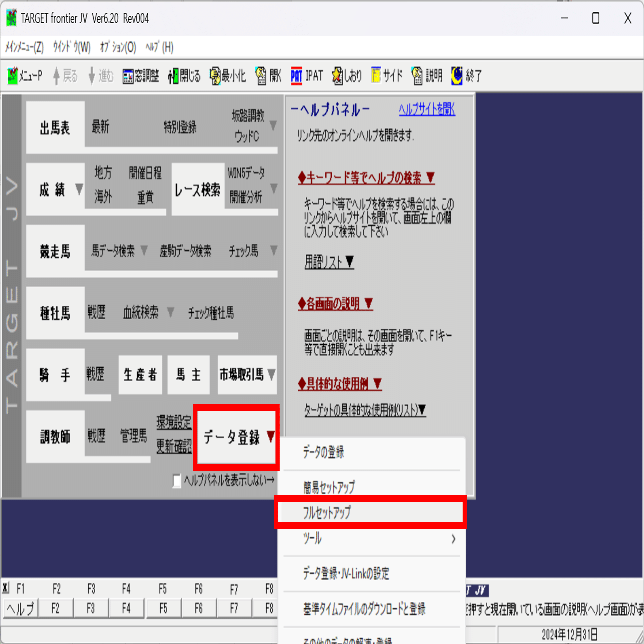This screenshot has height=644, width=644.
Task: Click the メニューP toolbar icon
Action: pos(13,76)
